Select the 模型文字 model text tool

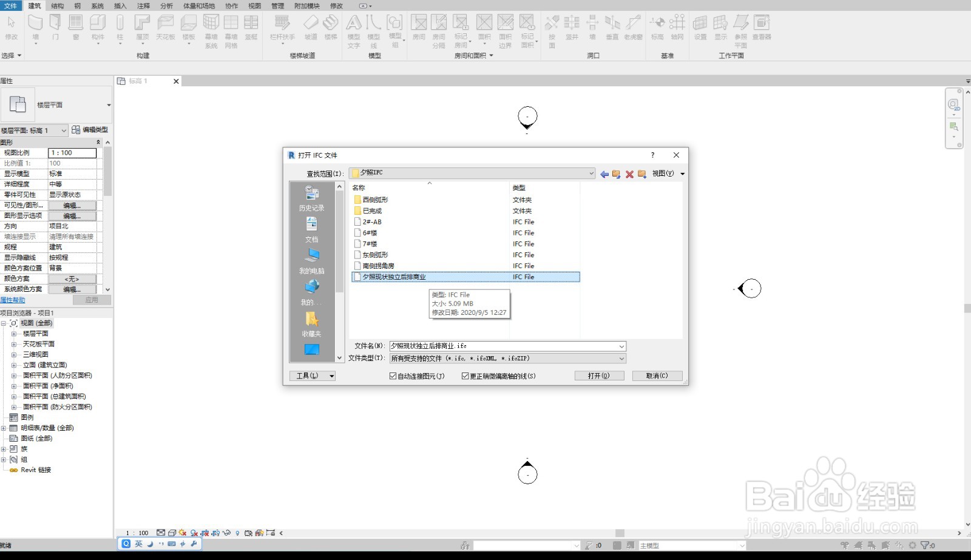coord(354,32)
